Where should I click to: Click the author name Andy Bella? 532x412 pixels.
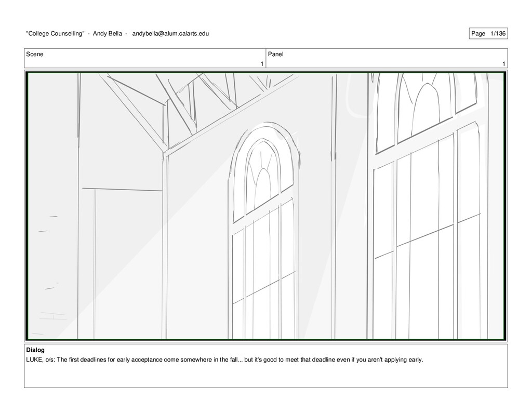pos(107,34)
